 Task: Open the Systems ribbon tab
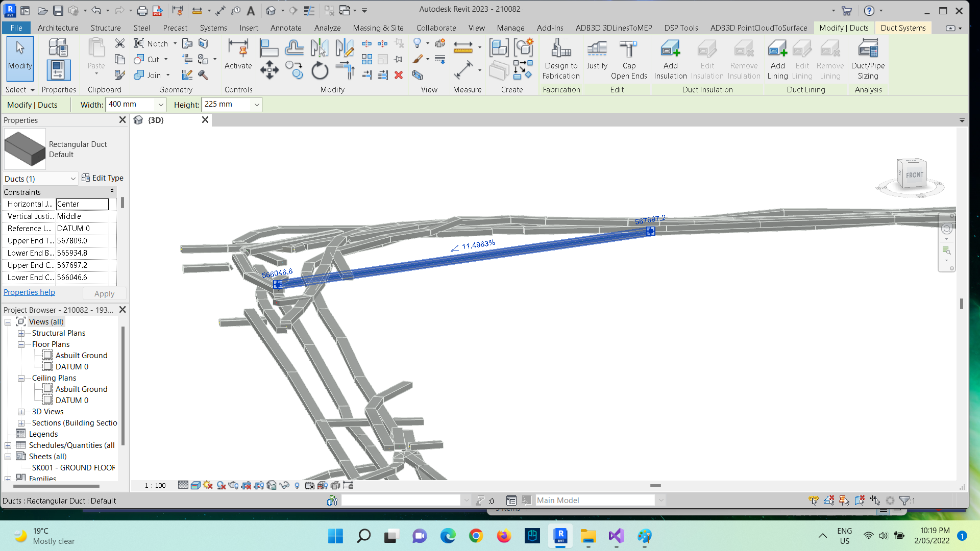[x=213, y=28]
